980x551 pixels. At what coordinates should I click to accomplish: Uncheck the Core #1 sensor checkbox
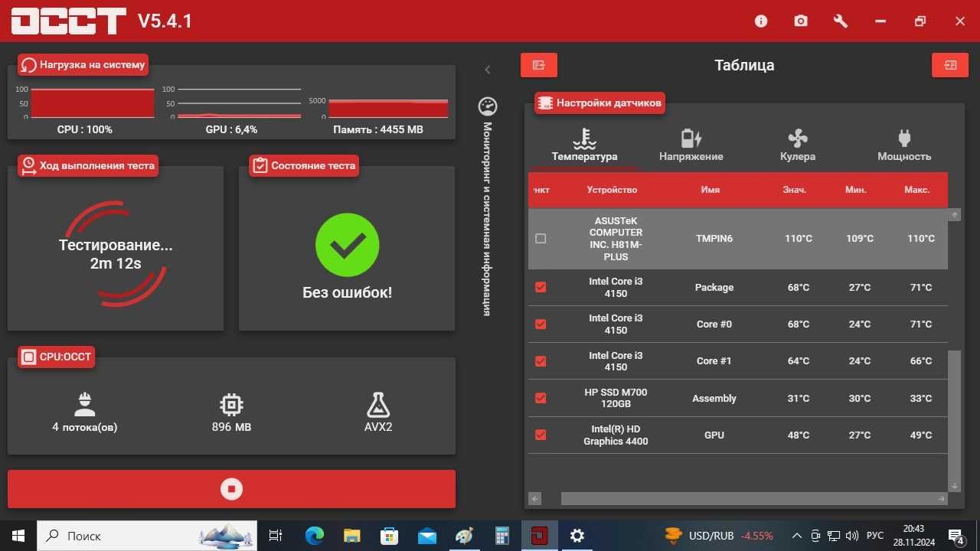tap(541, 360)
